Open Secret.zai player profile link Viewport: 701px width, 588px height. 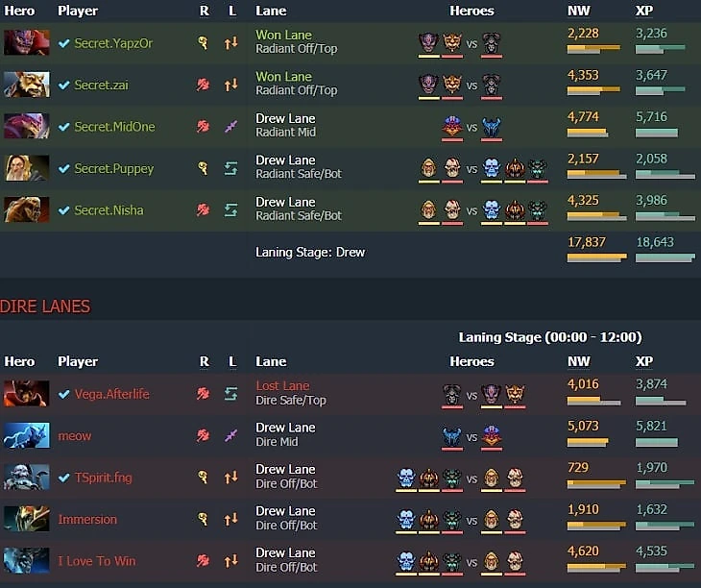pyautogui.click(x=101, y=85)
